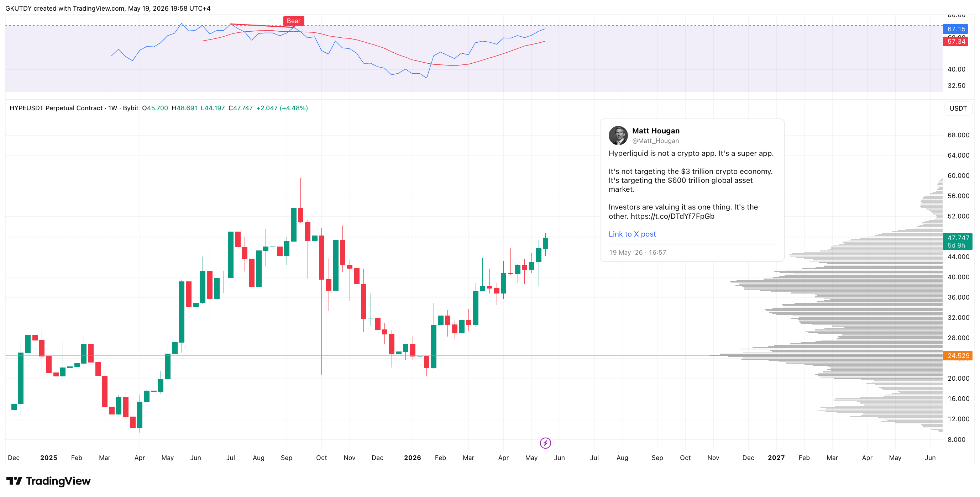This screenshot has height=497, width=980.
Task: Click the 2027 label on time axis
Action: (776, 458)
